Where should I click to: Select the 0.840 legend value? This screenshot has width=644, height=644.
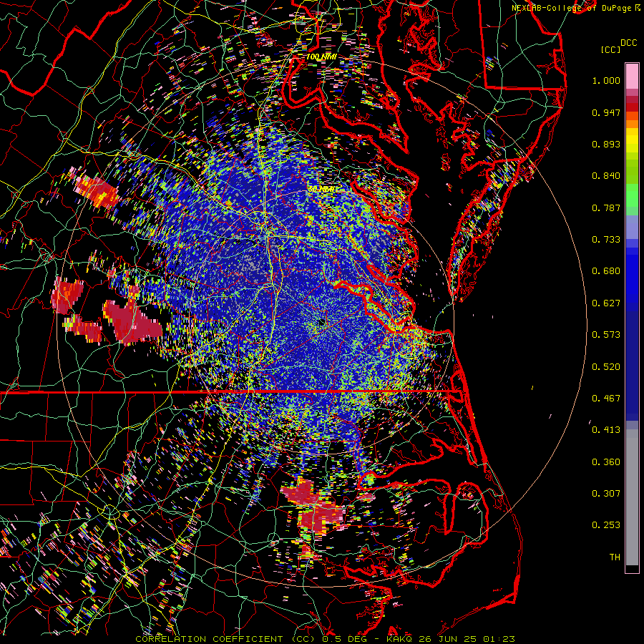(606, 176)
